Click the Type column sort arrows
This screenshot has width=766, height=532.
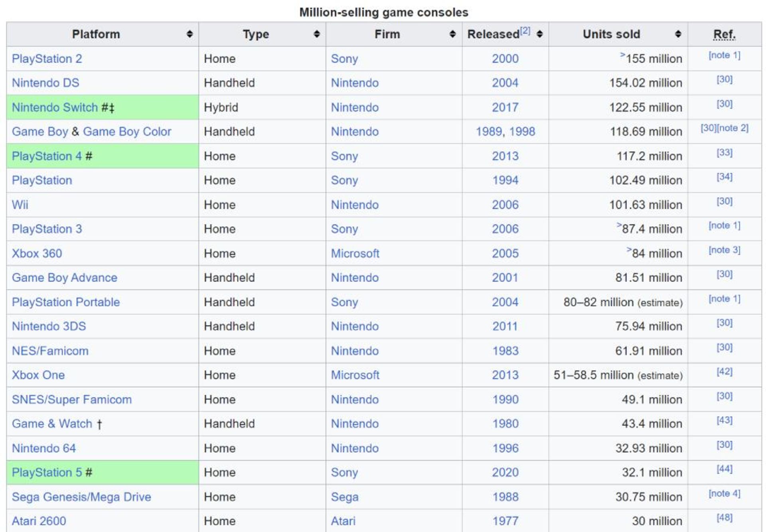tap(316, 34)
